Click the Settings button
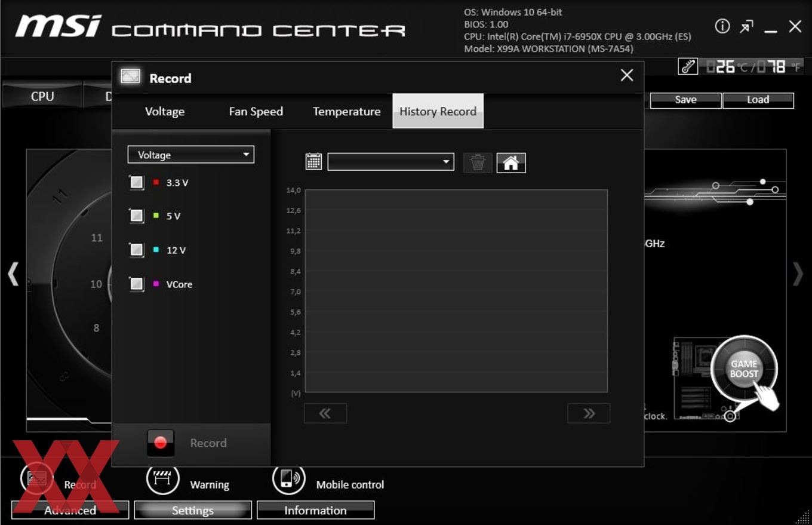 point(193,510)
